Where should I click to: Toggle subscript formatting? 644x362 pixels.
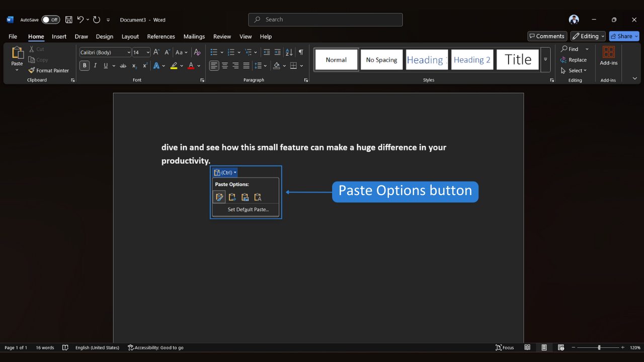click(134, 65)
